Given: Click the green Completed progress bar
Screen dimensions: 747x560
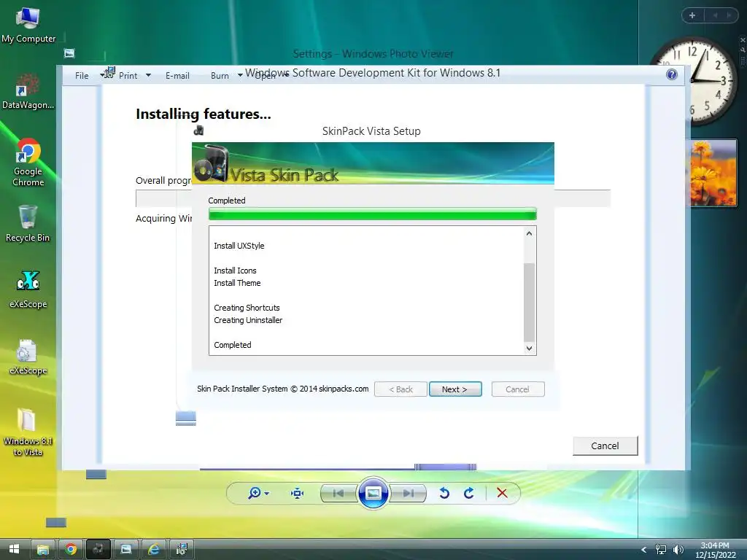Looking at the screenshot, I should (x=373, y=214).
